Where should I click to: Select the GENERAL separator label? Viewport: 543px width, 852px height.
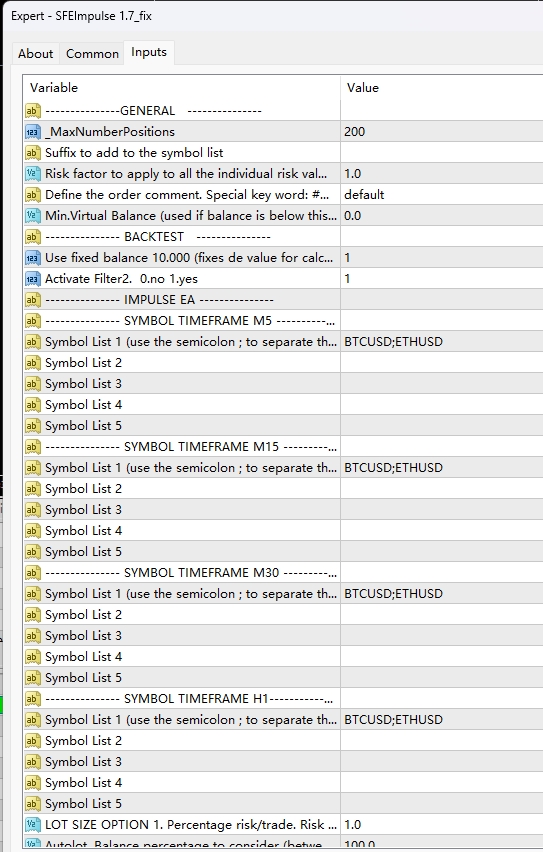(x=153, y=111)
